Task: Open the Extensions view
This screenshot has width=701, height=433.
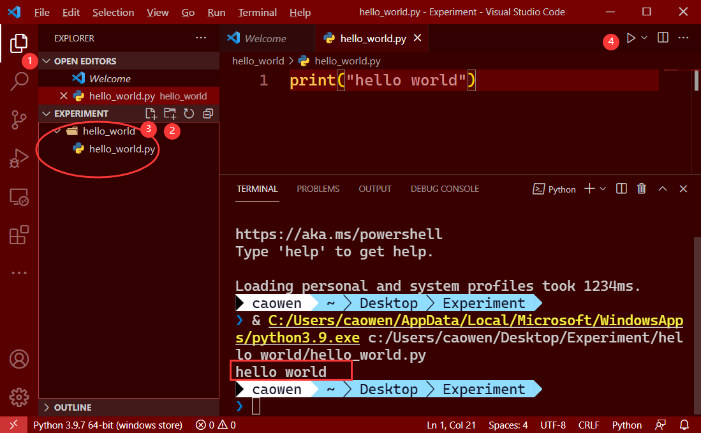Action: [19, 235]
